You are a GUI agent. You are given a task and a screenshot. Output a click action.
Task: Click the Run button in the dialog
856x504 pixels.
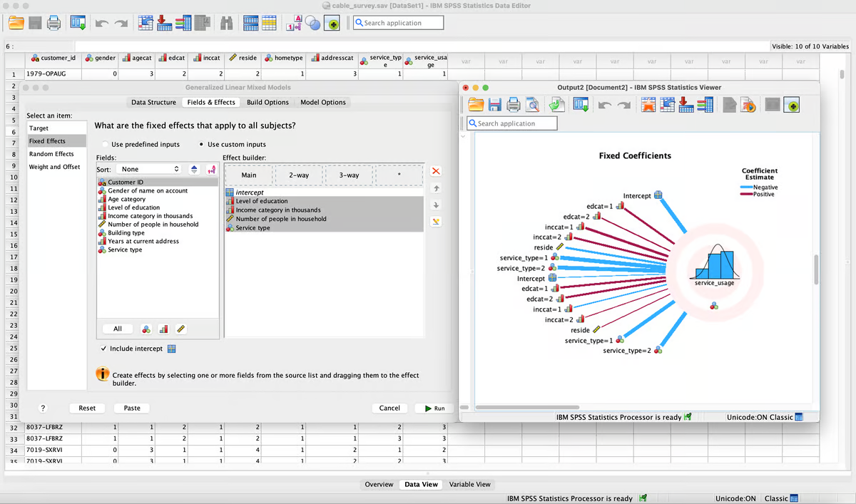coord(434,408)
